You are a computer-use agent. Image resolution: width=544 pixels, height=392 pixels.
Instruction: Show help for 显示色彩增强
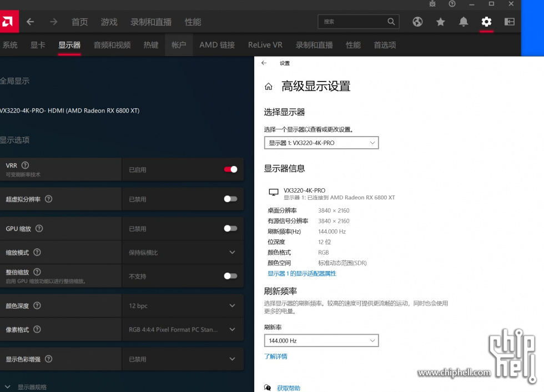(49, 359)
